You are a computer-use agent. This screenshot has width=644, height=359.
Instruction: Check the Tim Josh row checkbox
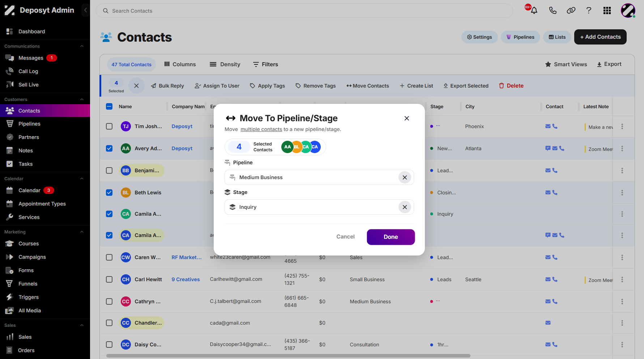[x=109, y=126]
